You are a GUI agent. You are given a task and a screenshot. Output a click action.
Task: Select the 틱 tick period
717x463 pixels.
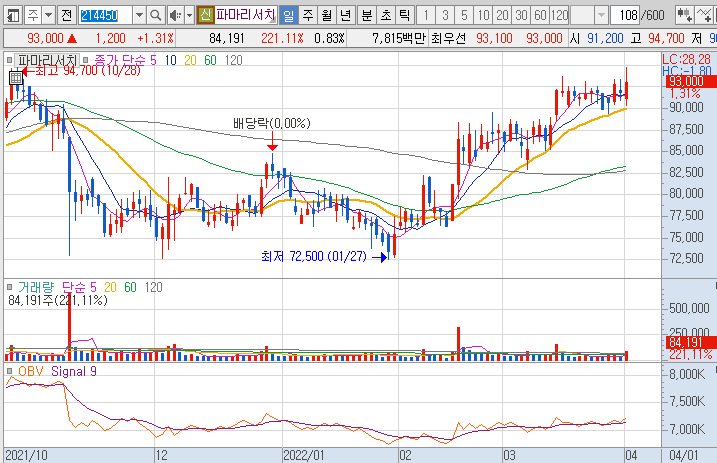(x=405, y=16)
